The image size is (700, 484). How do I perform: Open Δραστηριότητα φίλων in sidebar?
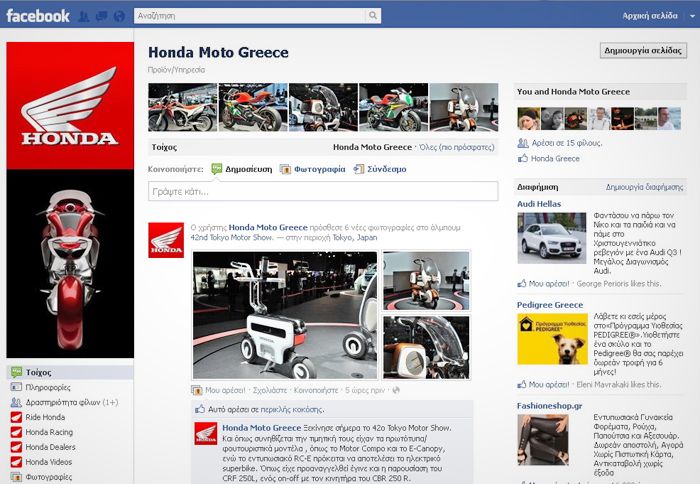coord(71,402)
